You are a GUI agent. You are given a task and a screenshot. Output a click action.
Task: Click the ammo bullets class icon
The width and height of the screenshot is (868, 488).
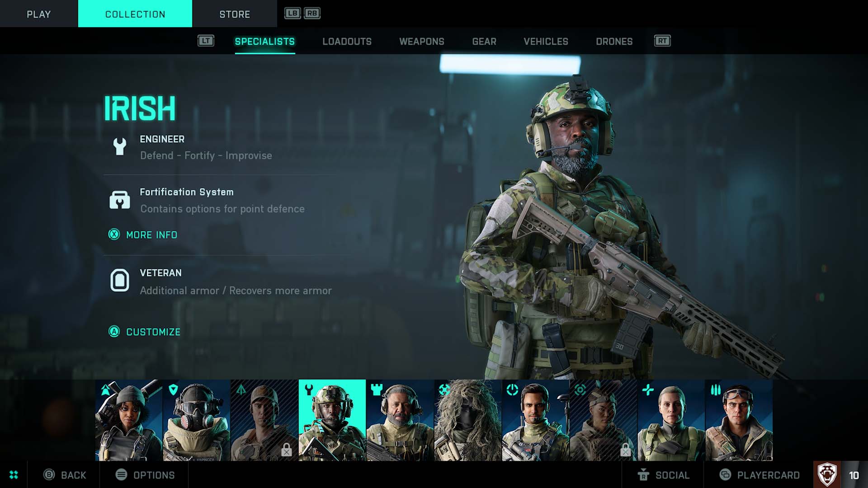coord(715,389)
